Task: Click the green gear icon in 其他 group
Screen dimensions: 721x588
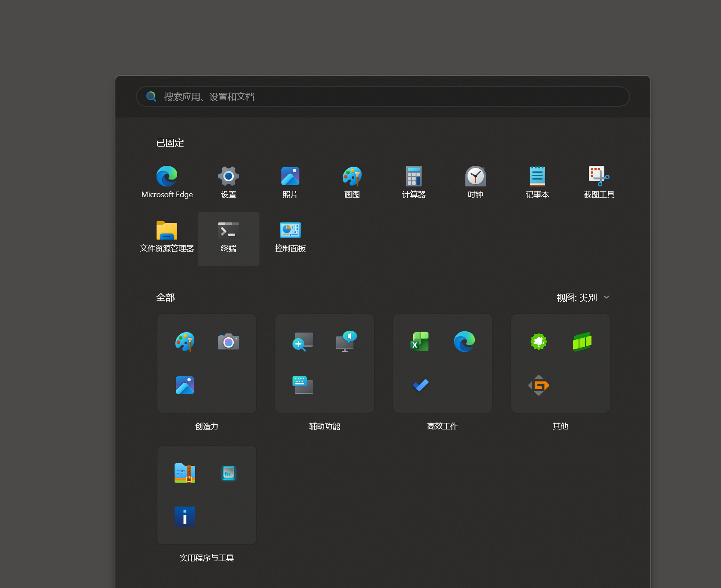Action: [x=539, y=342]
